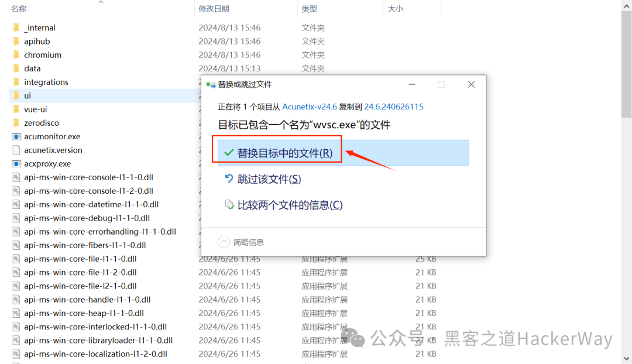This screenshot has height=364, width=632.
Task: Close the replace or skip dialog
Action: point(471,84)
